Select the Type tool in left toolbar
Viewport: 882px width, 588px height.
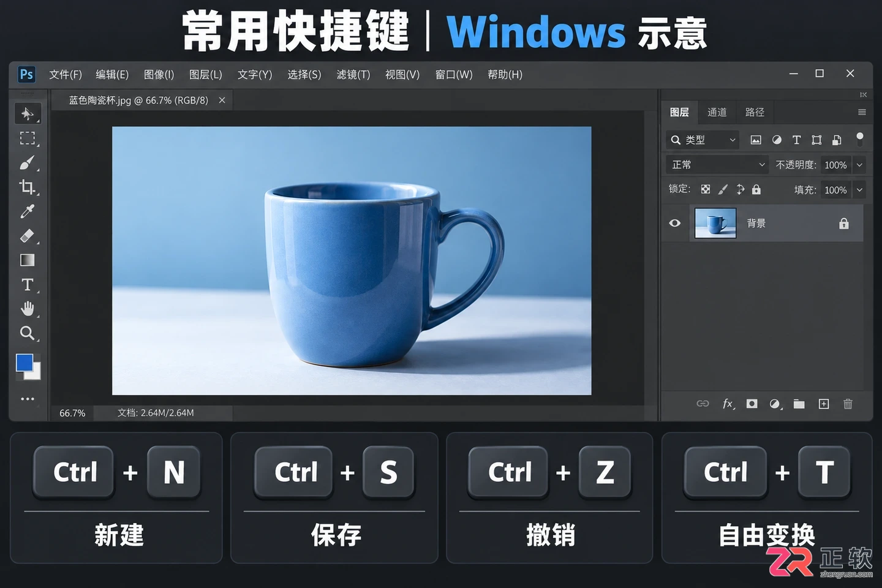point(28,285)
